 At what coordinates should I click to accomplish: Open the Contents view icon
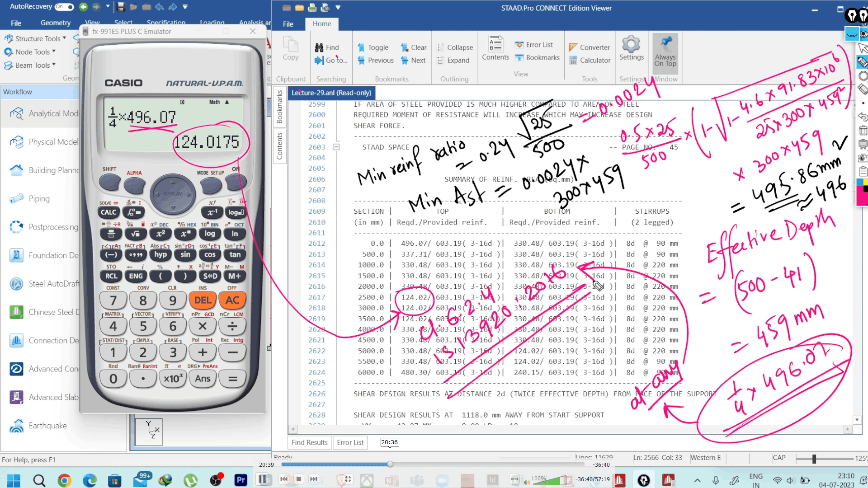point(495,48)
